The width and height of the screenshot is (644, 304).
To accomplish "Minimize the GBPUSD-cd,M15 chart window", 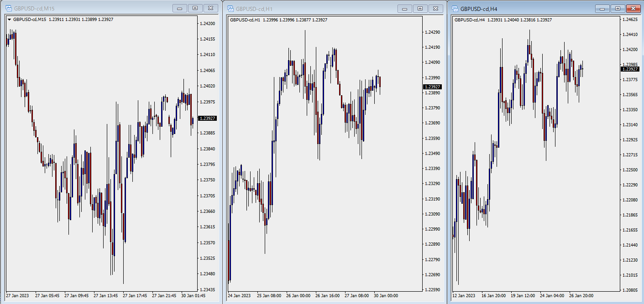I will click(180, 8).
